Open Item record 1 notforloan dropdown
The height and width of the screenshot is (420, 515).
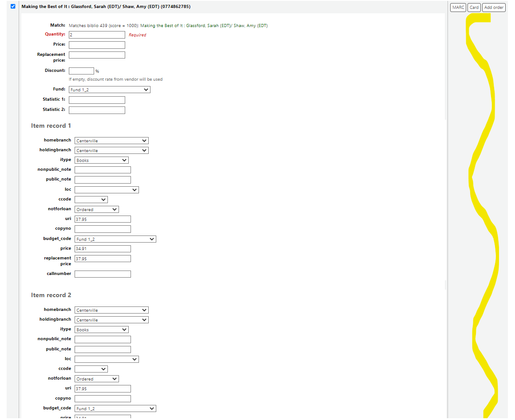(x=96, y=209)
